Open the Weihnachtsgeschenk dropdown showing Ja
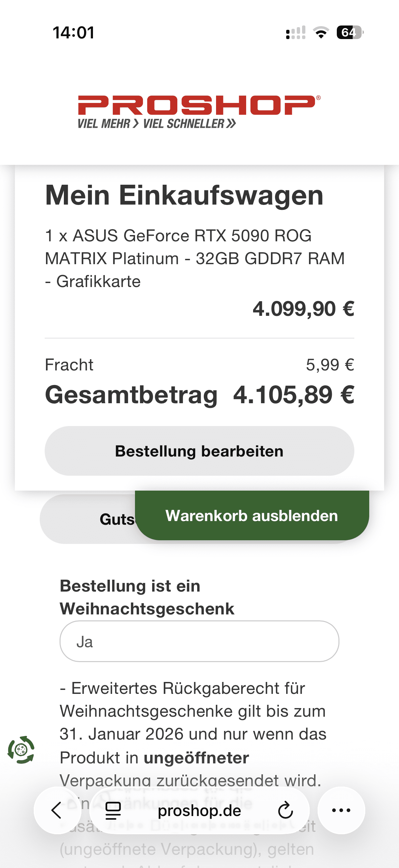This screenshot has width=399, height=868. point(199,641)
